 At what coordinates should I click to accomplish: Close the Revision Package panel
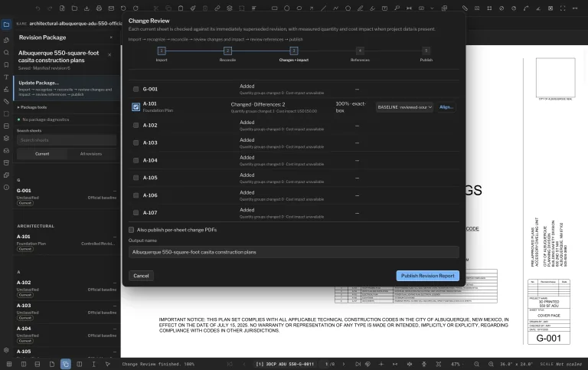click(x=111, y=38)
